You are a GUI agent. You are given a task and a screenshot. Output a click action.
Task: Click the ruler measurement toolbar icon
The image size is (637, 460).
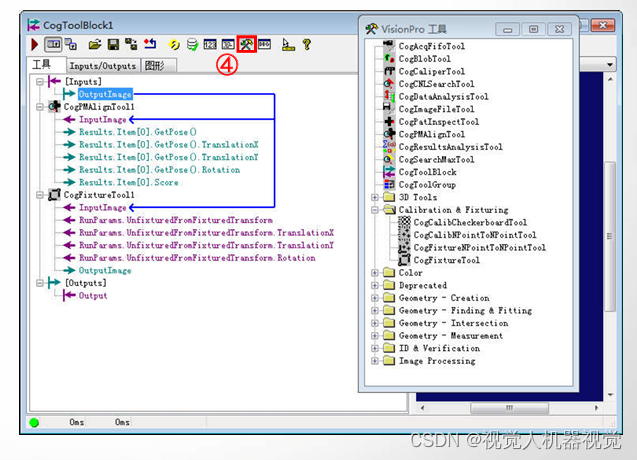click(x=288, y=44)
